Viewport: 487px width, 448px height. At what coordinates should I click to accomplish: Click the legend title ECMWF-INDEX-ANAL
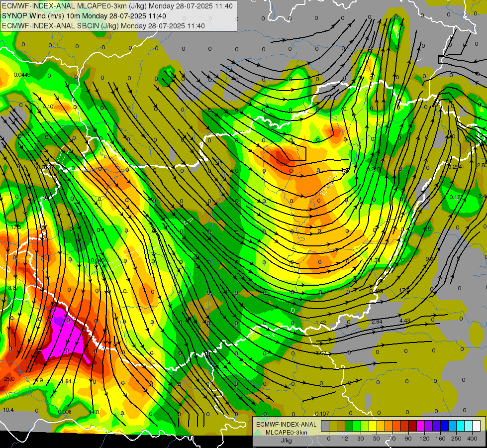tap(286, 425)
